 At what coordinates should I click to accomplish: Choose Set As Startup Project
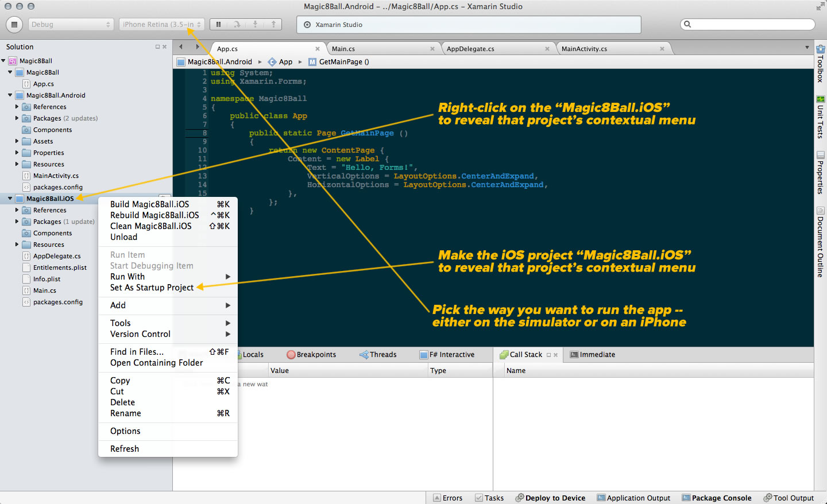click(x=168, y=288)
